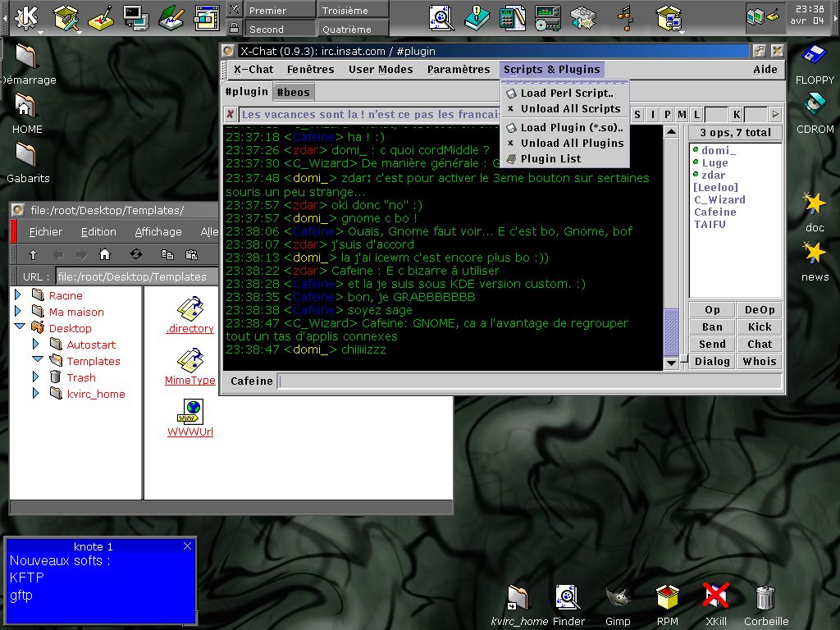Image resolution: width=840 pixels, height=630 pixels.
Task: Open the file search magnifier icon in the panel
Action: coord(441,18)
